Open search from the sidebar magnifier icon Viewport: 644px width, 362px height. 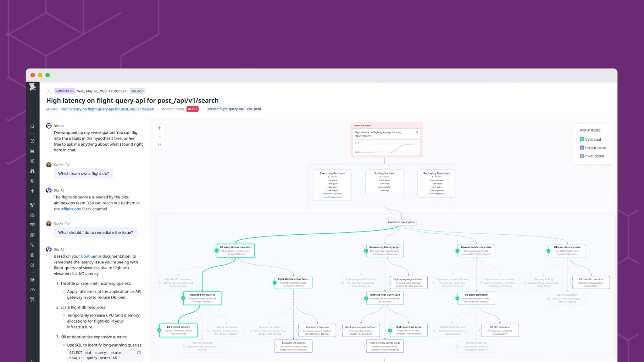(32, 126)
